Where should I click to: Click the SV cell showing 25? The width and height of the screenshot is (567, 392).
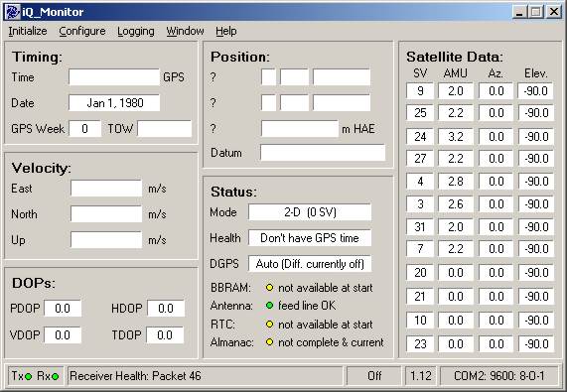pos(420,113)
